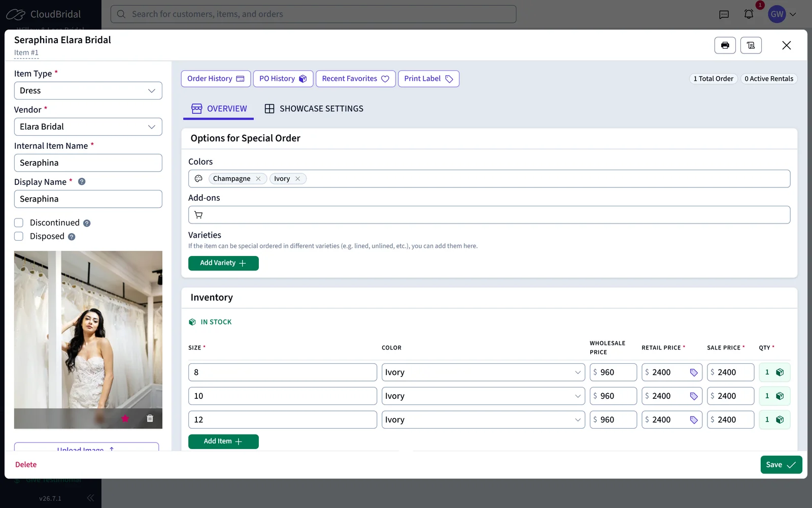Show help for Display Name
This screenshot has width=812, height=508.
[x=82, y=182]
